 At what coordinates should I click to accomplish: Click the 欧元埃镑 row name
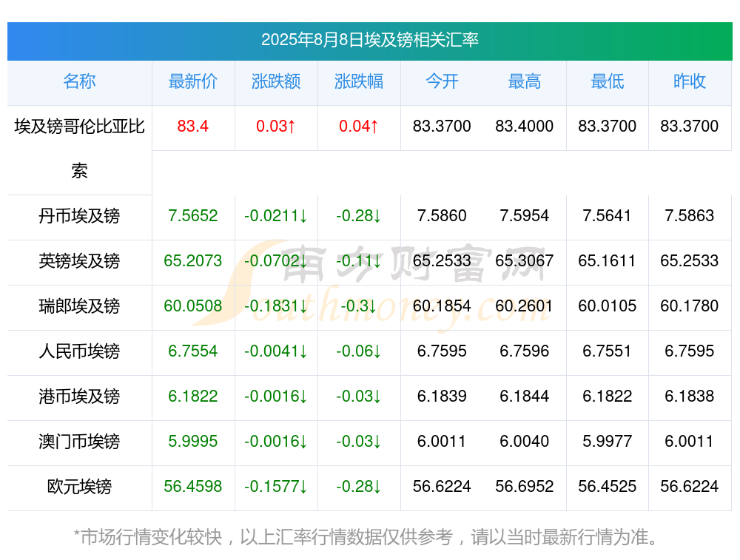click(x=79, y=487)
